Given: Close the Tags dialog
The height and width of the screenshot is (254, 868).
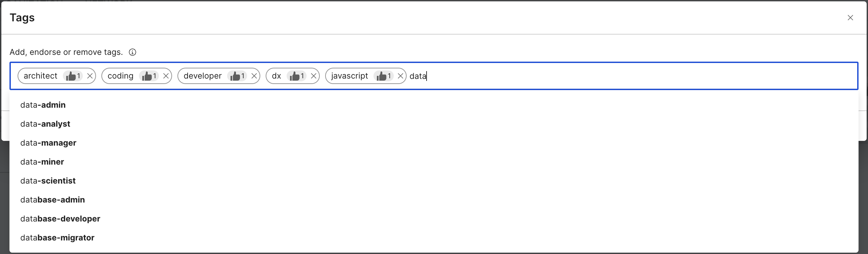Looking at the screenshot, I should point(851,18).
